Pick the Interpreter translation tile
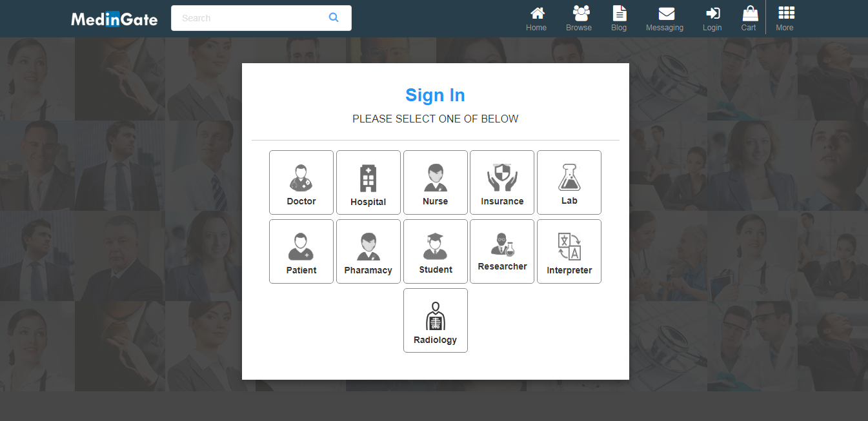The height and width of the screenshot is (421, 868). pos(569,251)
